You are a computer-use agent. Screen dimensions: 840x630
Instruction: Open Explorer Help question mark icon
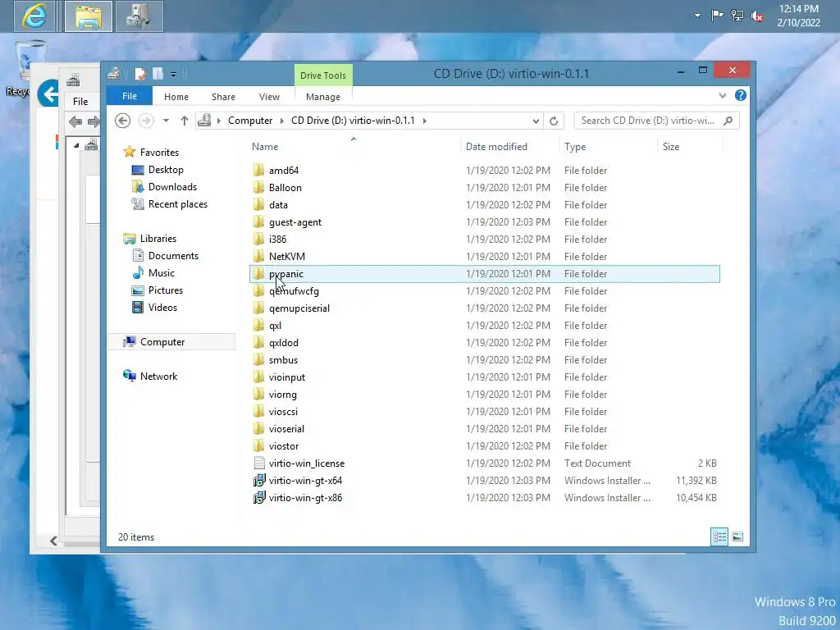[x=741, y=95]
